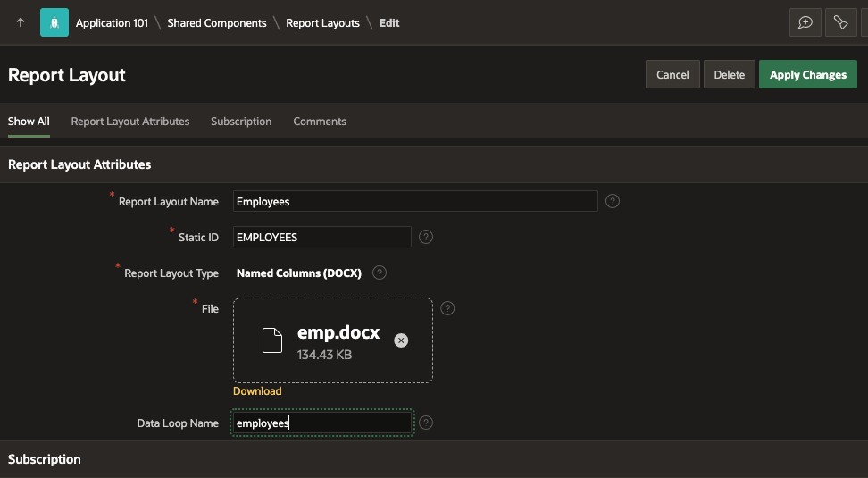Remove the emp.docx file
The width and height of the screenshot is (868, 478).
click(x=401, y=340)
